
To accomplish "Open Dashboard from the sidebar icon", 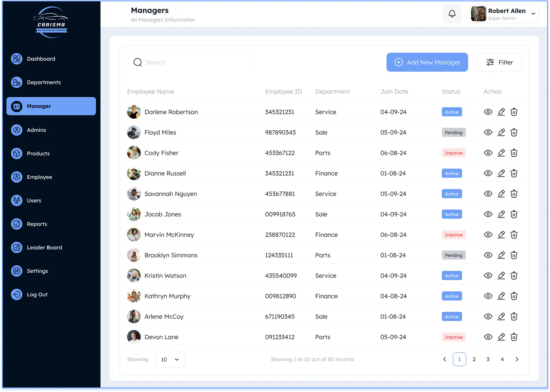I will click(17, 59).
